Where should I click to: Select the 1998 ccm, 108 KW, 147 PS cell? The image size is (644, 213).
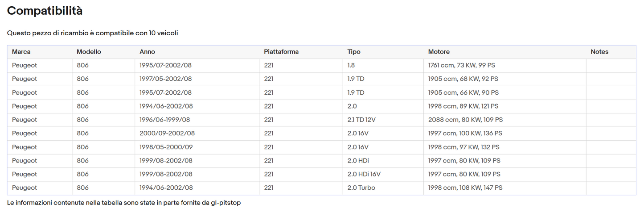[465, 188]
